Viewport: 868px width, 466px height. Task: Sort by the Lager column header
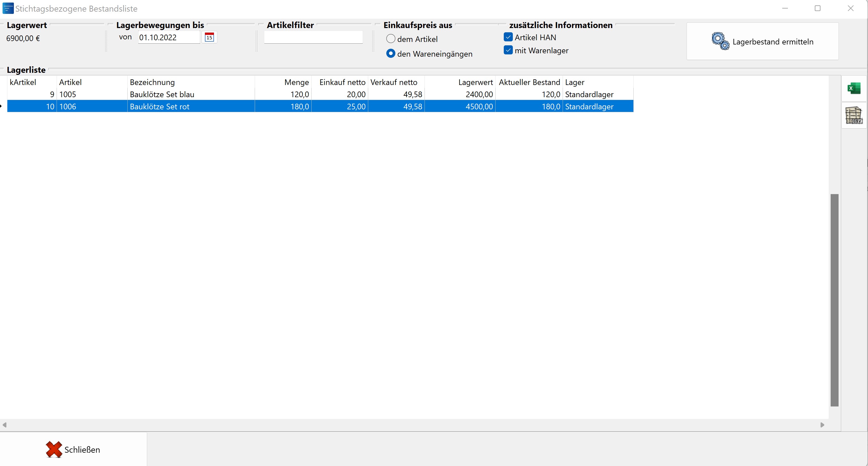(x=598, y=82)
